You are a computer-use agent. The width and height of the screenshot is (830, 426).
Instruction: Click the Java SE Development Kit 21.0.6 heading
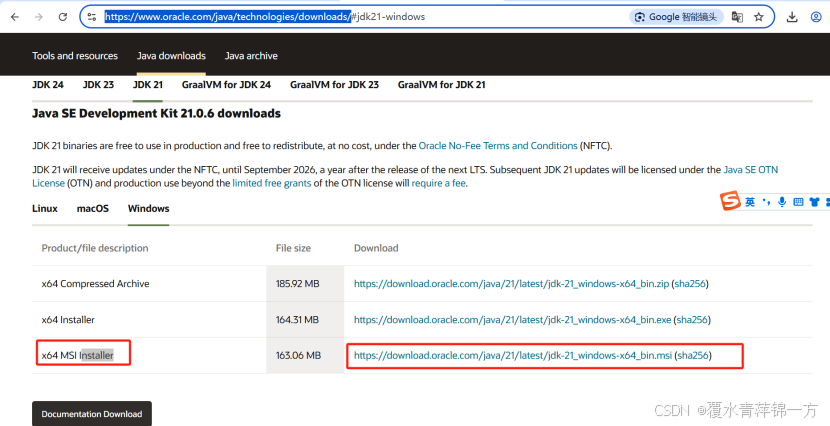(x=156, y=113)
